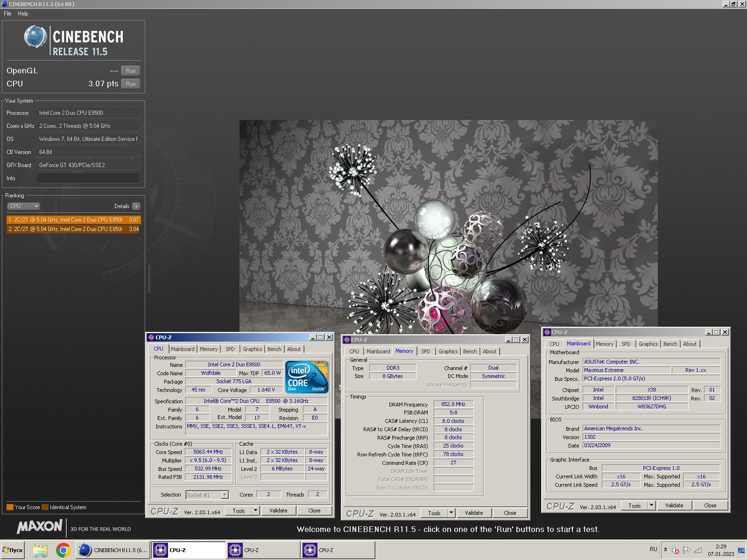This screenshot has height=560, width=747.
Task: Open About tab in left CPU-Z window
Action: click(294, 349)
